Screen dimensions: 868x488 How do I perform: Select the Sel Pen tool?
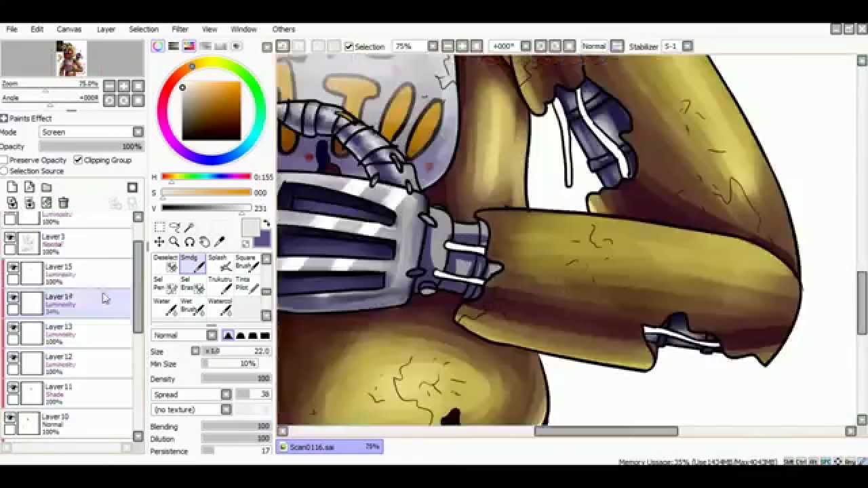(x=165, y=284)
